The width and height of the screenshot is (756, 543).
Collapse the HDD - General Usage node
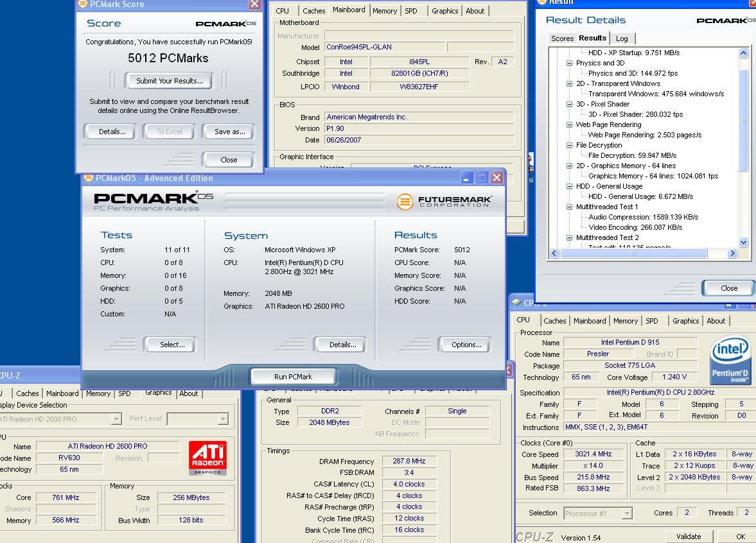[x=570, y=187]
